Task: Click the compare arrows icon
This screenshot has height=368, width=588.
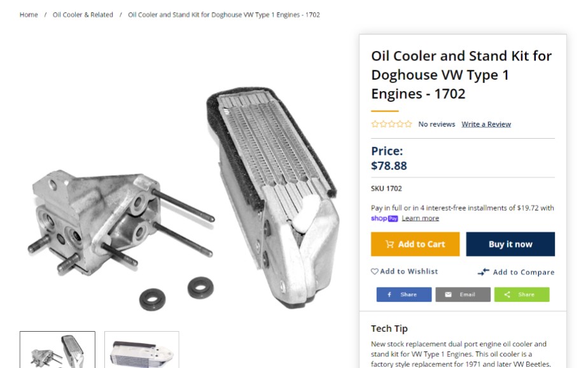Action: tap(484, 272)
